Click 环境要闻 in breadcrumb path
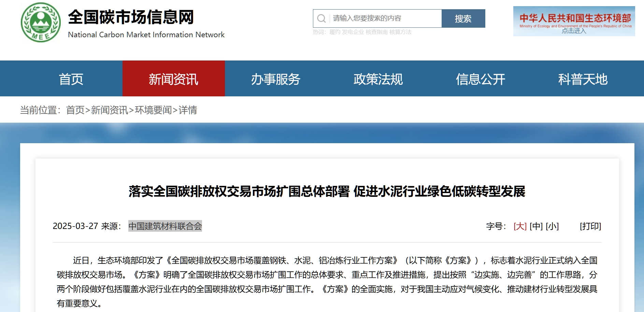This screenshot has height=312, width=644. point(153,110)
